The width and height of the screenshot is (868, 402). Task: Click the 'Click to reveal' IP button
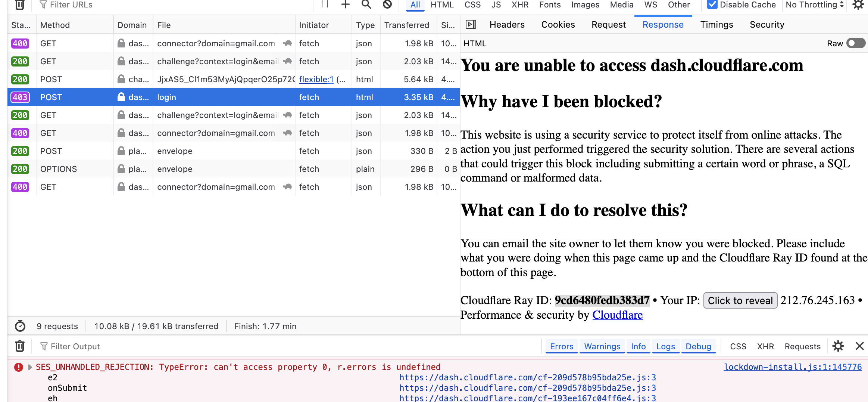pyautogui.click(x=740, y=300)
